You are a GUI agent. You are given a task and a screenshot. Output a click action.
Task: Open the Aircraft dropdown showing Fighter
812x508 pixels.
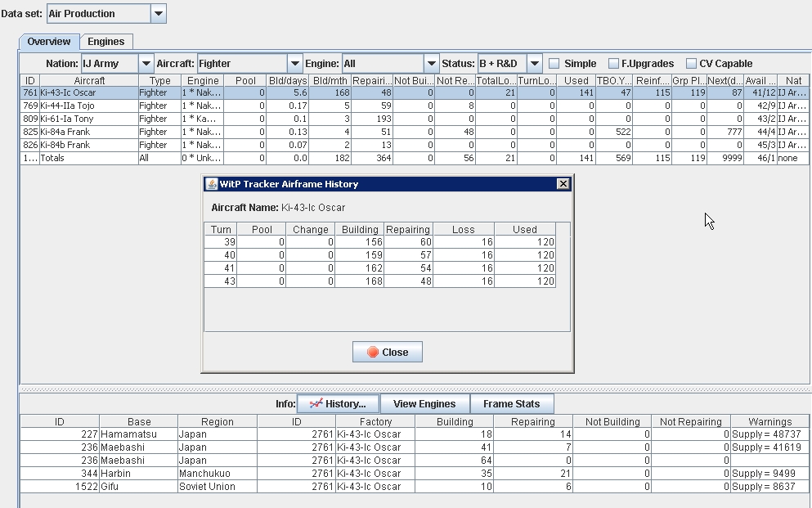point(294,63)
